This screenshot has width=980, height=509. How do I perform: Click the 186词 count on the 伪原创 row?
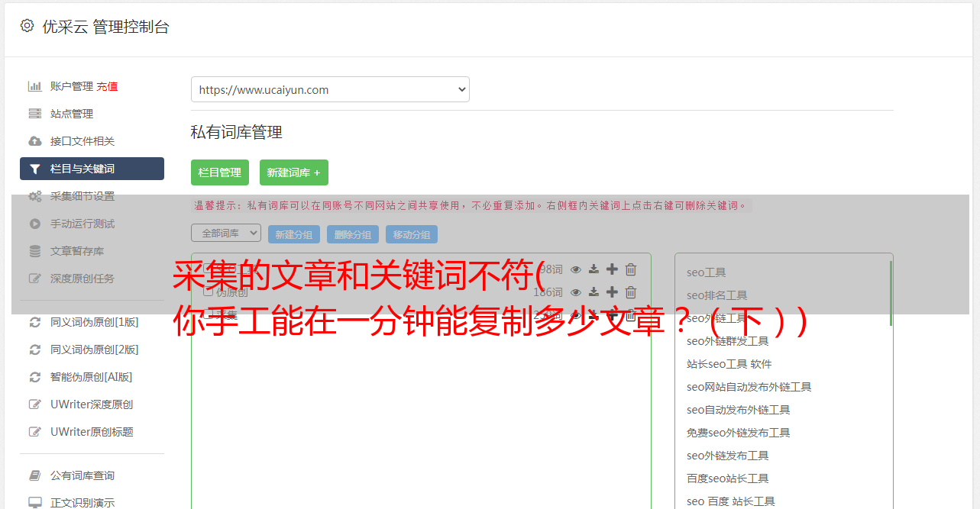coord(548,292)
